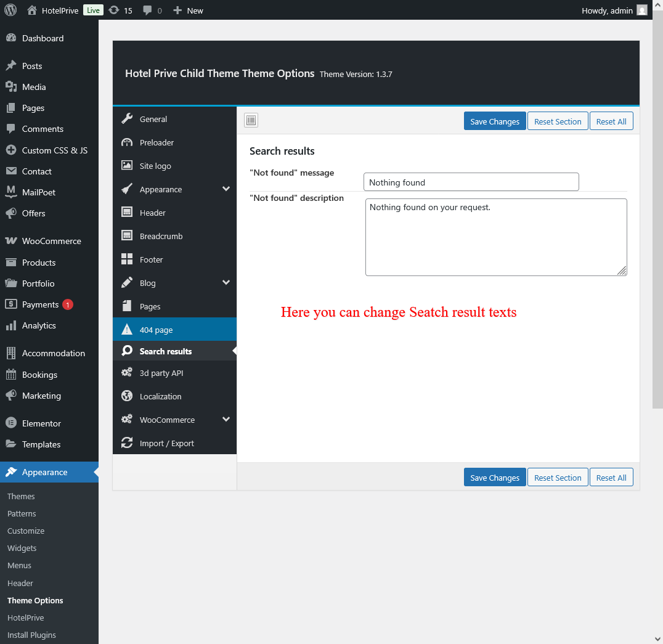Open the Customize submenu item
This screenshot has height=644, width=663.
click(26, 531)
